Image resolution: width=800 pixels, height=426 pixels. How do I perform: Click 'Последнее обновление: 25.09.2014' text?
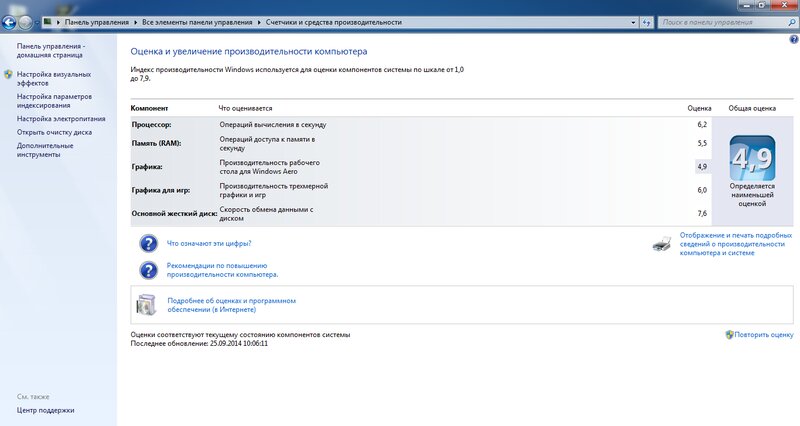coord(199,344)
